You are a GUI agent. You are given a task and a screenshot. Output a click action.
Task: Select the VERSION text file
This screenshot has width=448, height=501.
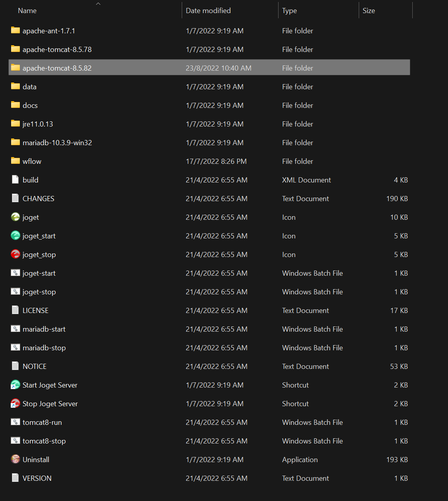pos(37,478)
